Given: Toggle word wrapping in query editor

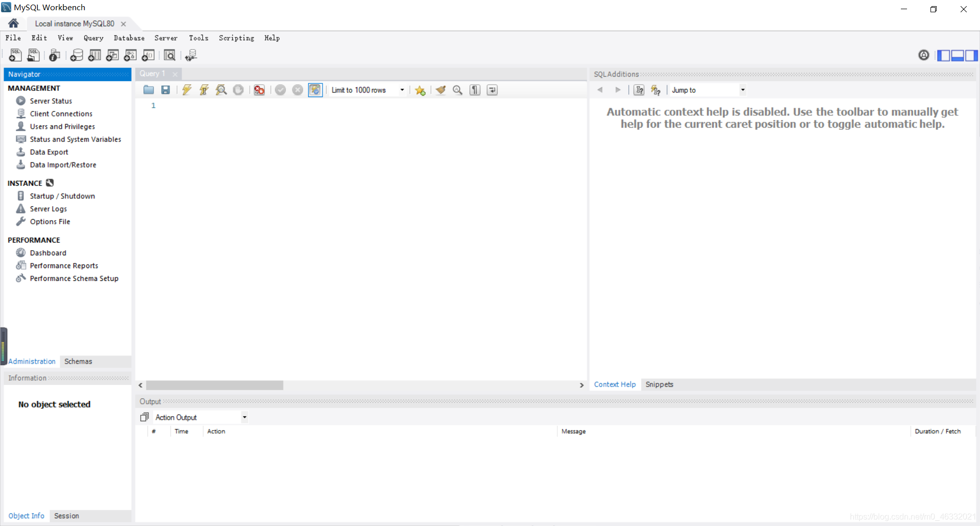Looking at the screenshot, I should (x=492, y=90).
